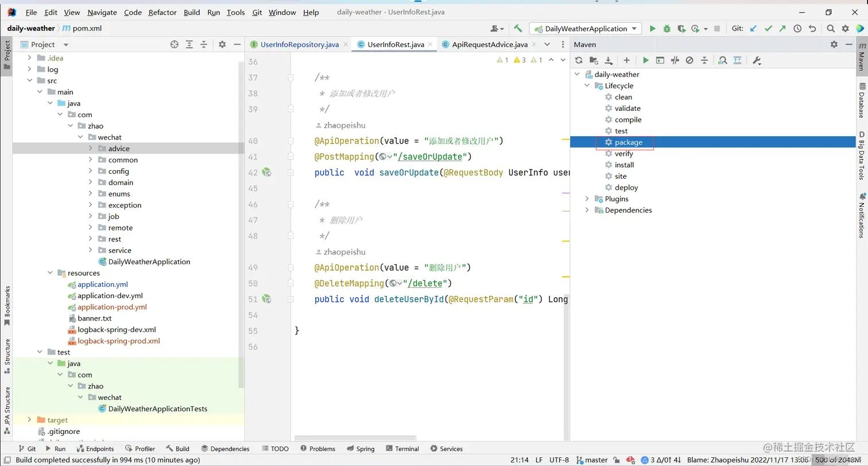Toggle the Big Data Tools side panel

pyautogui.click(x=861, y=155)
